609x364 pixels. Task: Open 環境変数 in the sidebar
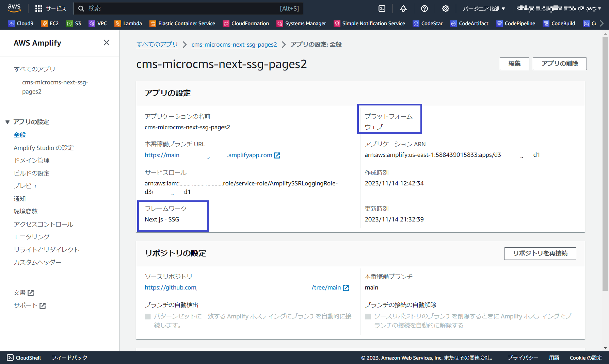tap(26, 211)
